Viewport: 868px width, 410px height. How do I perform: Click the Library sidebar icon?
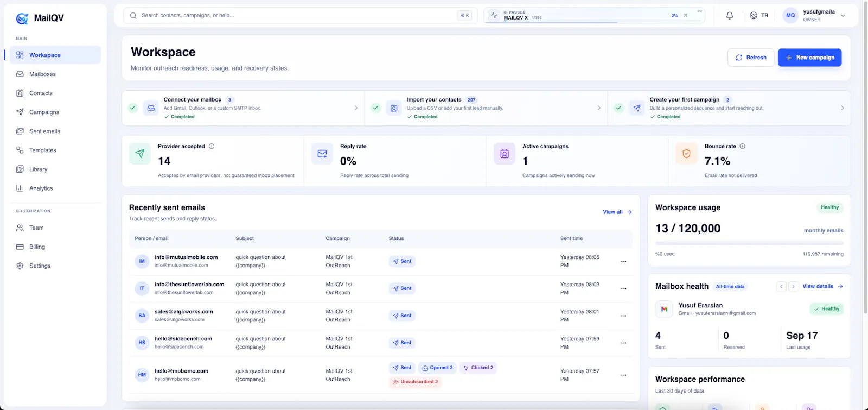20,169
